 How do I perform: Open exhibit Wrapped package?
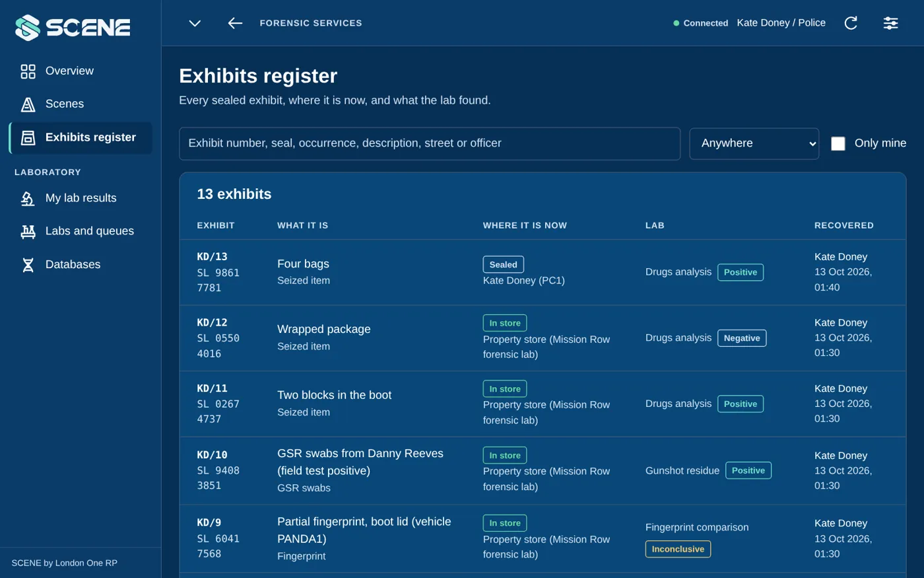pyautogui.click(x=543, y=338)
